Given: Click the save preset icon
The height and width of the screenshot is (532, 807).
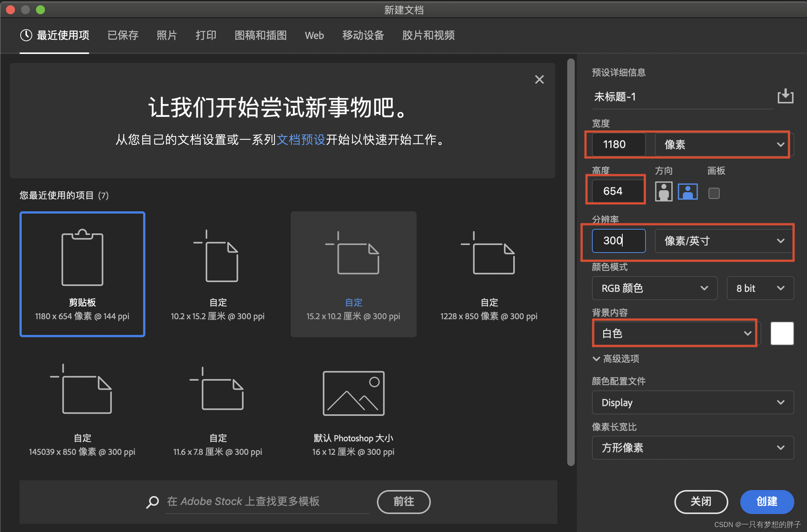Looking at the screenshot, I should tap(785, 96).
